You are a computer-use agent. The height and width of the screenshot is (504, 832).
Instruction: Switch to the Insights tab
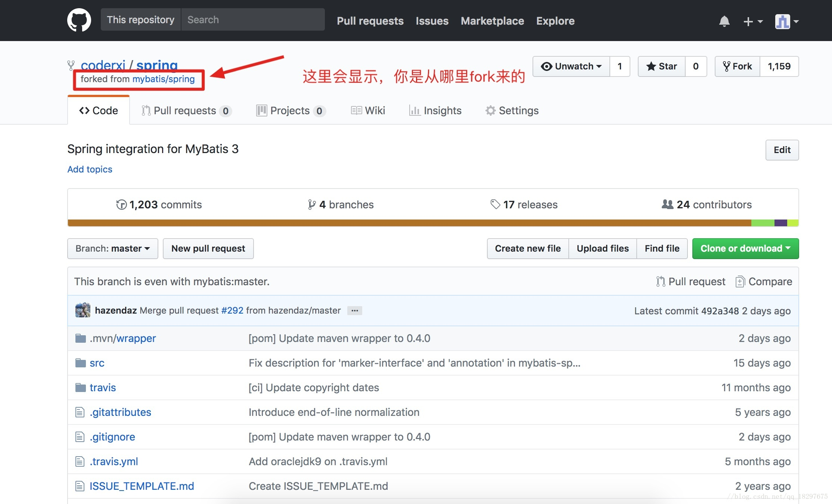pos(435,111)
